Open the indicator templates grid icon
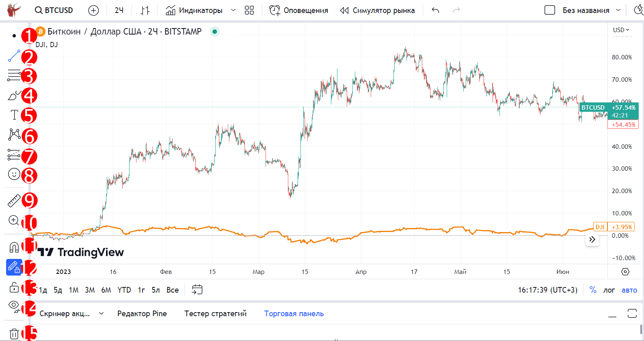644x341 pixels. (249, 10)
